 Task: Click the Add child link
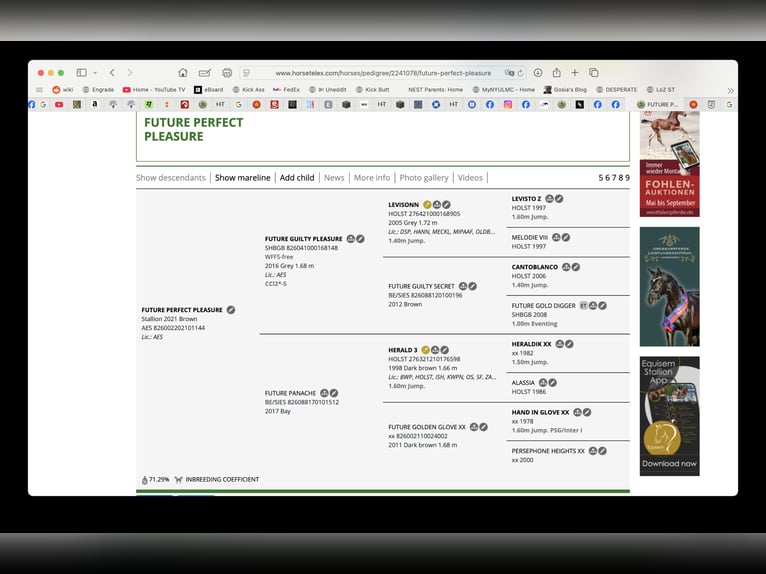click(x=297, y=178)
